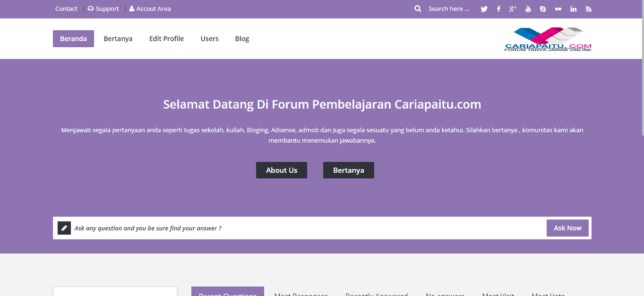This screenshot has height=296, width=644.
Task: Open the Support link
Action: click(x=104, y=9)
